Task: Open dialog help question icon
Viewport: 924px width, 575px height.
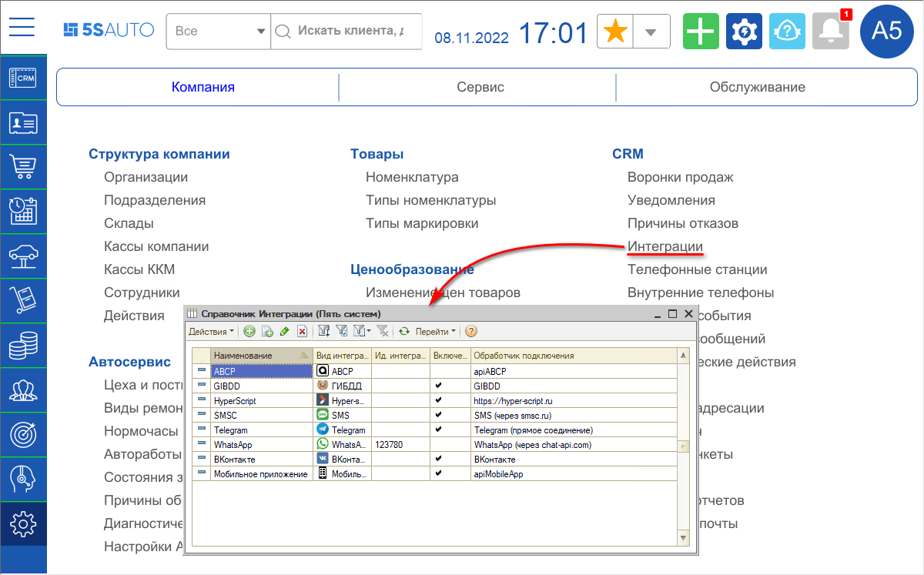Action: [x=471, y=331]
